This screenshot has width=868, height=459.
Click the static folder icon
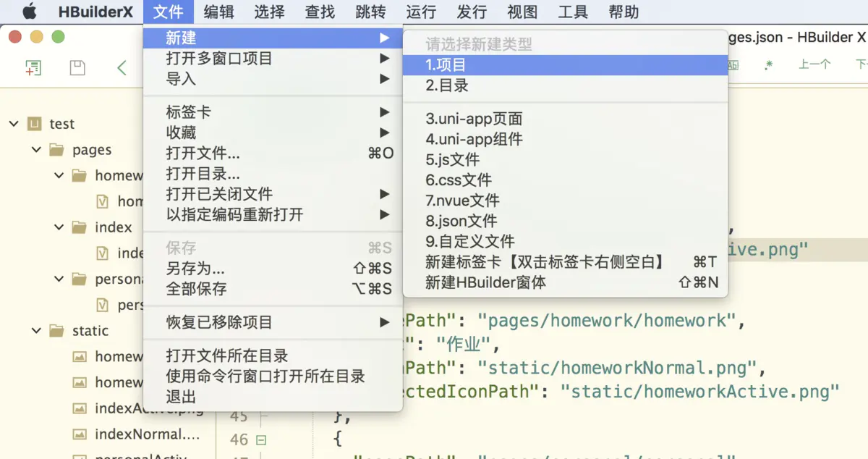[57, 331]
